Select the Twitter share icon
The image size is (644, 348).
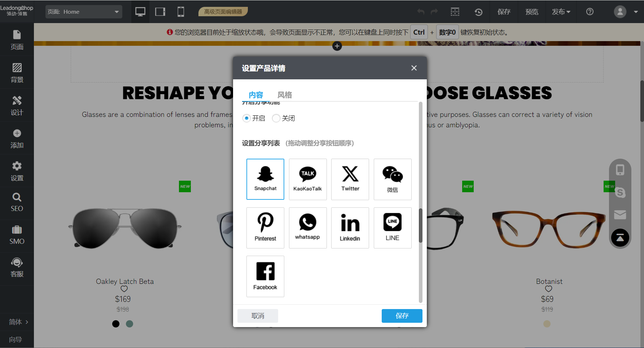350,179
